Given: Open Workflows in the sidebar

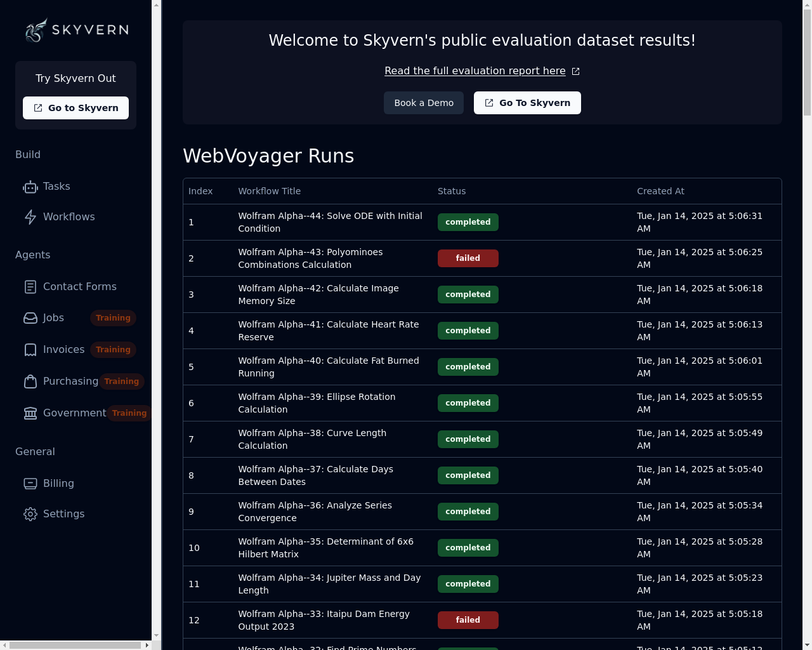Looking at the screenshot, I should coord(75,217).
